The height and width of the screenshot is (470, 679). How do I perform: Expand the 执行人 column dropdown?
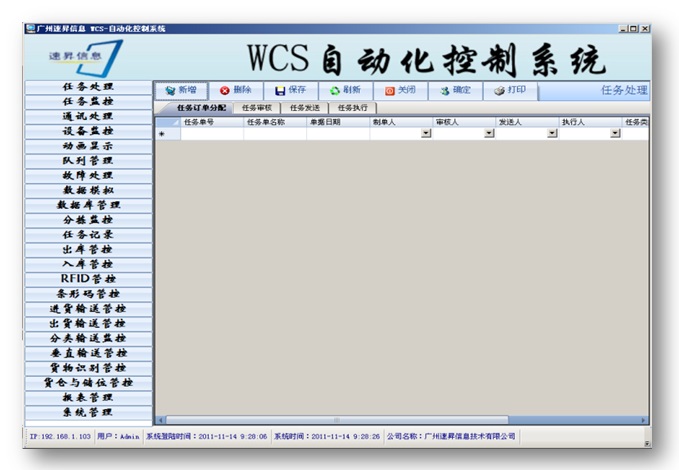click(x=615, y=133)
